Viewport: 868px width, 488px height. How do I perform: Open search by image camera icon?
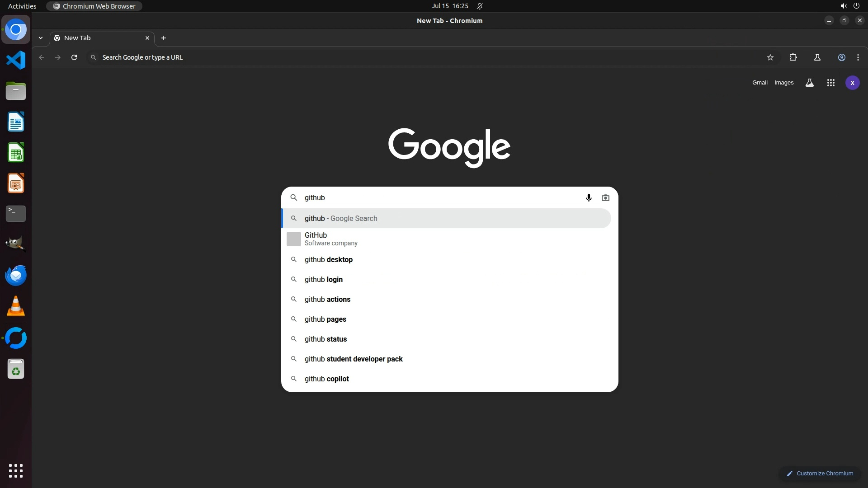pyautogui.click(x=605, y=198)
